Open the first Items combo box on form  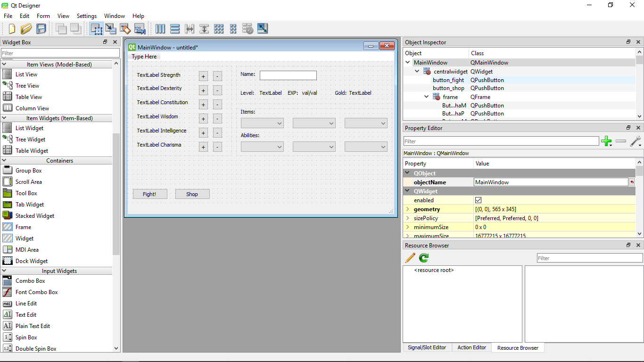262,123
